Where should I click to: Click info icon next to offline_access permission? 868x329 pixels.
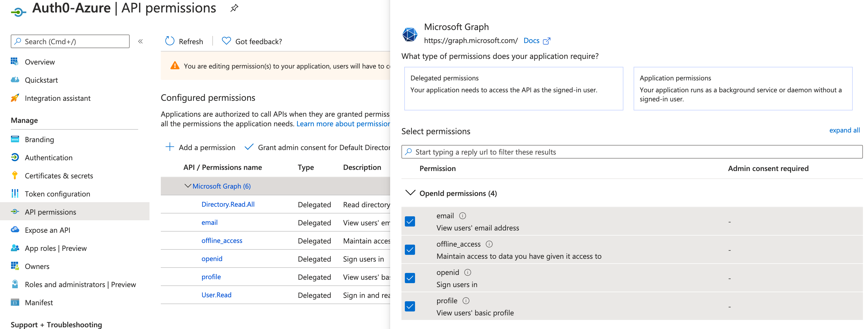[489, 244]
